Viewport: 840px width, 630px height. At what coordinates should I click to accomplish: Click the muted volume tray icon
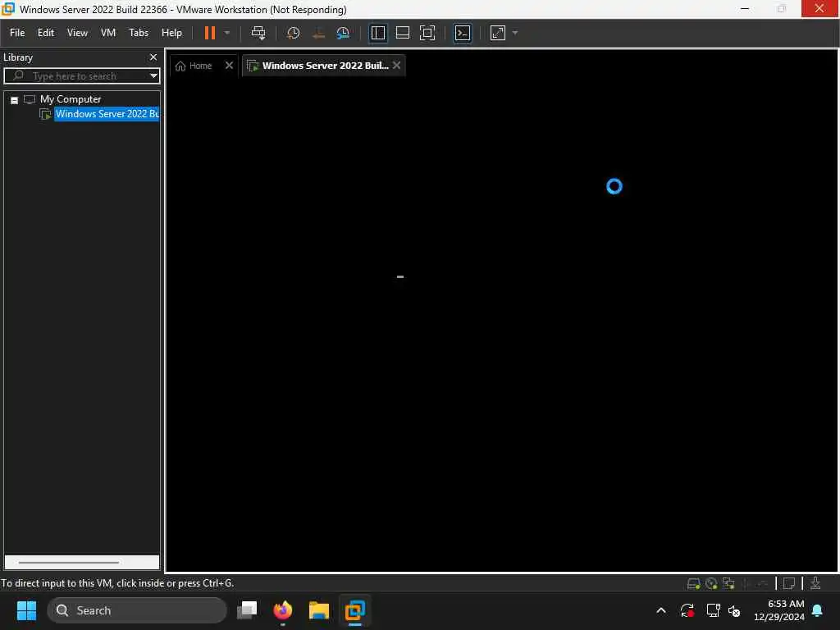coord(734,610)
